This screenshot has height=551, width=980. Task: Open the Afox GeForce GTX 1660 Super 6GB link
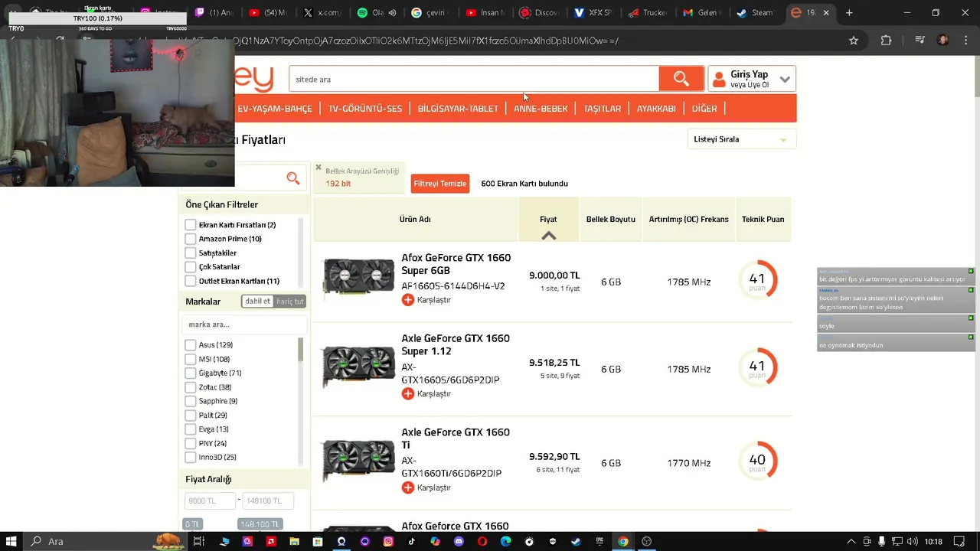point(456,264)
